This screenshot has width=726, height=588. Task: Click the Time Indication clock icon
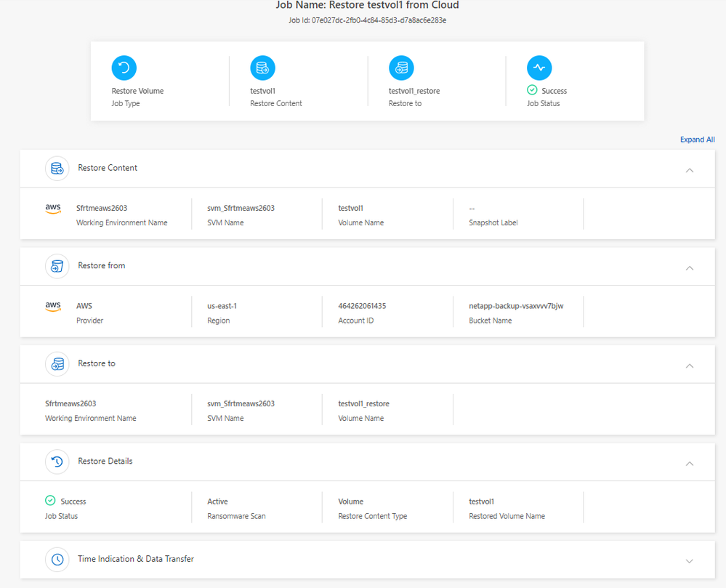(x=57, y=560)
